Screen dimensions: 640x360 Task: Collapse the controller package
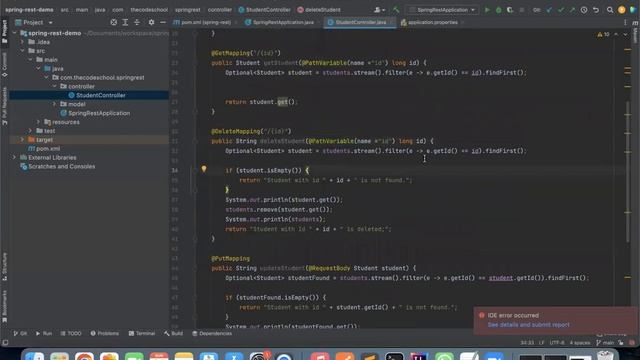pos(55,87)
